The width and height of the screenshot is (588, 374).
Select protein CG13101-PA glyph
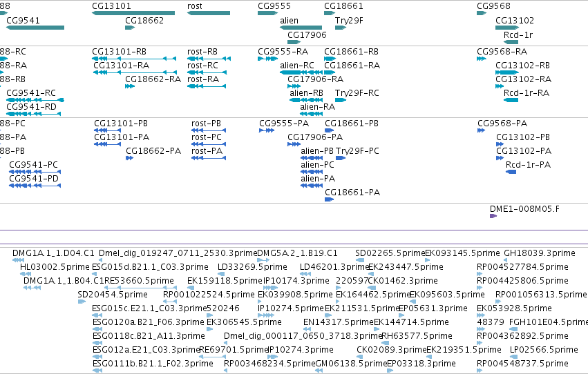(107, 144)
